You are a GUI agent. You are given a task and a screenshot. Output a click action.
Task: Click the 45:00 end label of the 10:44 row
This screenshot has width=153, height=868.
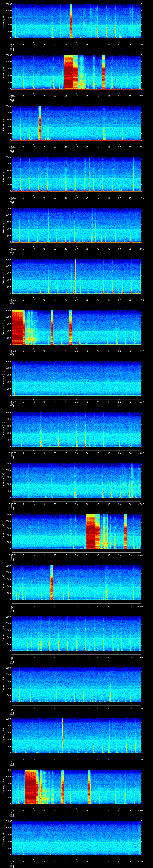point(141,402)
